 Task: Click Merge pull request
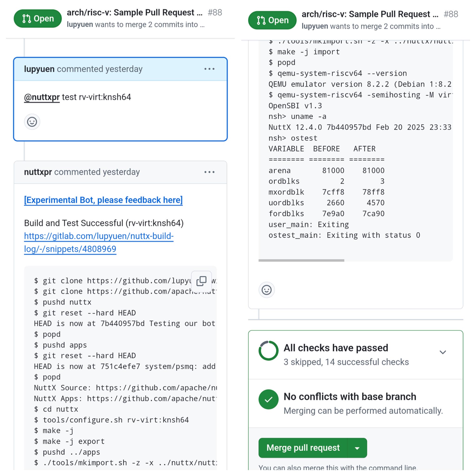point(303,448)
